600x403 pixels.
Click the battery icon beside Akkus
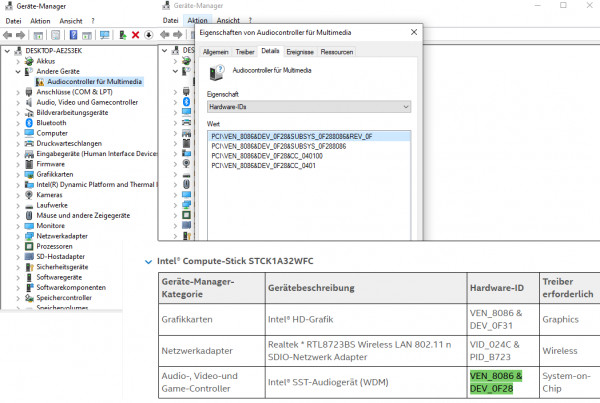tap(29, 61)
